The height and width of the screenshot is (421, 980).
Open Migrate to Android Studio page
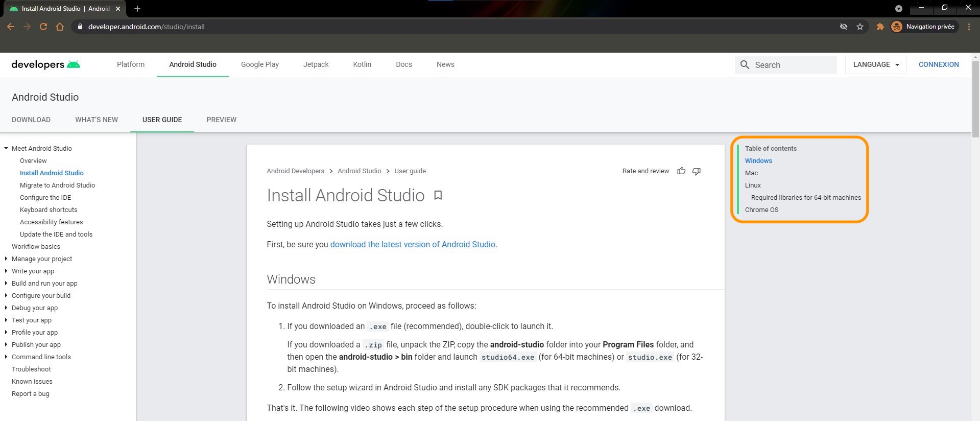click(57, 185)
